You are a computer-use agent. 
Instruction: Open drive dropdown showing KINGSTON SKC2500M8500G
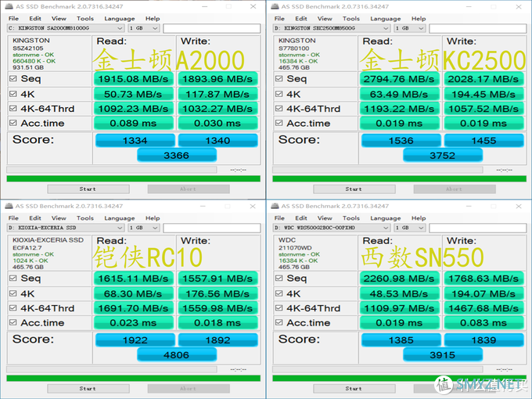[x=332, y=28]
